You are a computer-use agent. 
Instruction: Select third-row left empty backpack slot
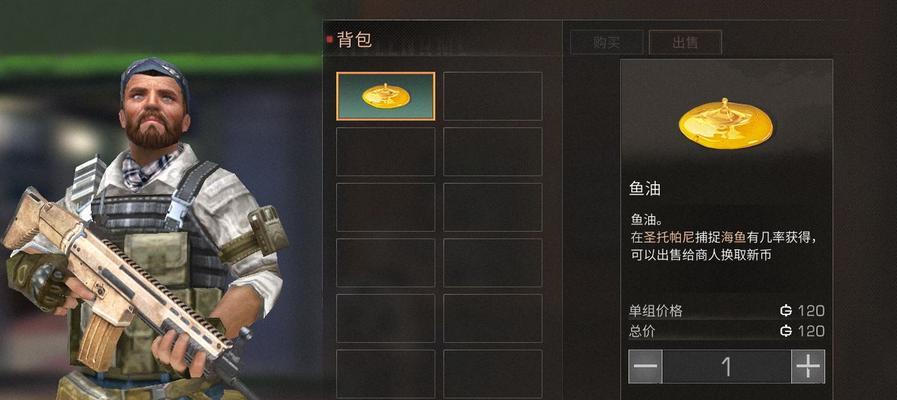386,207
